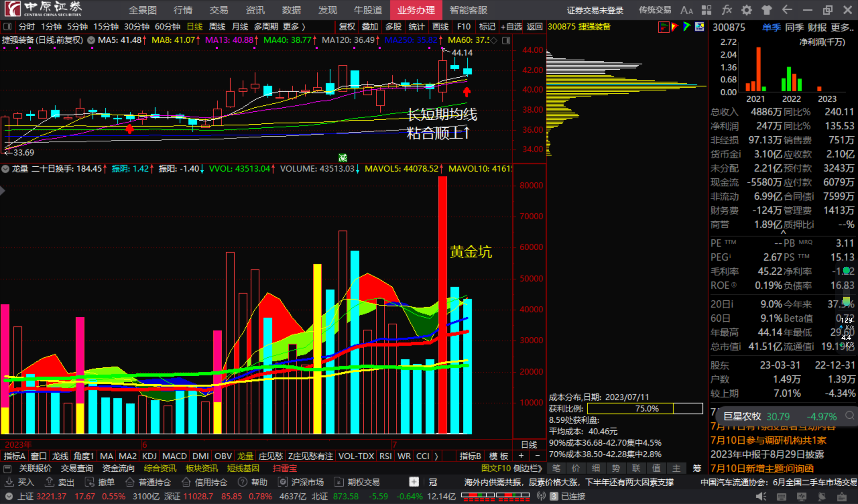Expand the 更多.. financial report options
The image size is (858, 504).
point(842,28)
